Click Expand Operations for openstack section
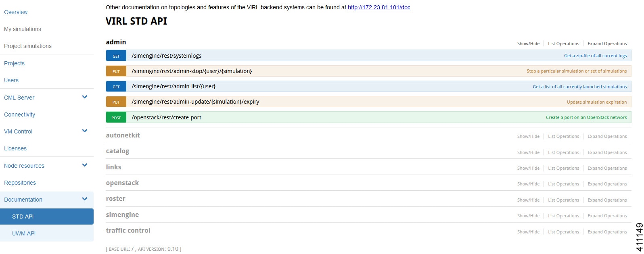 pyautogui.click(x=607, y=184)
